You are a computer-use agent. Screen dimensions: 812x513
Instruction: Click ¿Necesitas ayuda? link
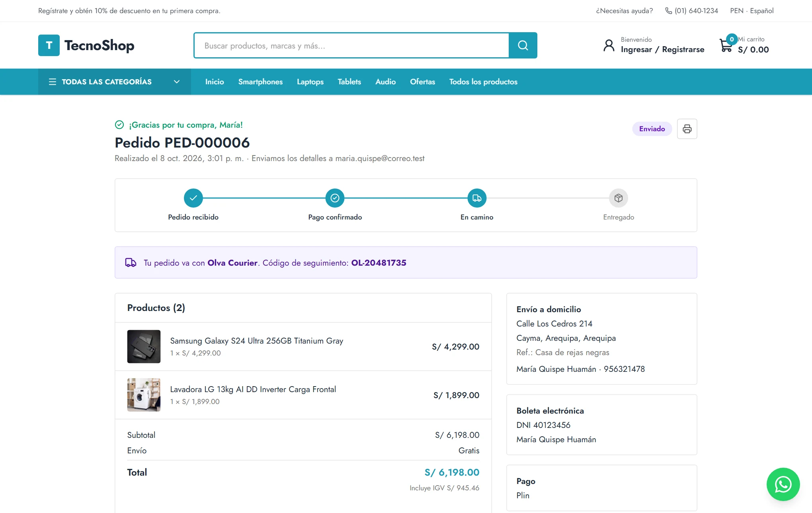[x=624, y=11]
